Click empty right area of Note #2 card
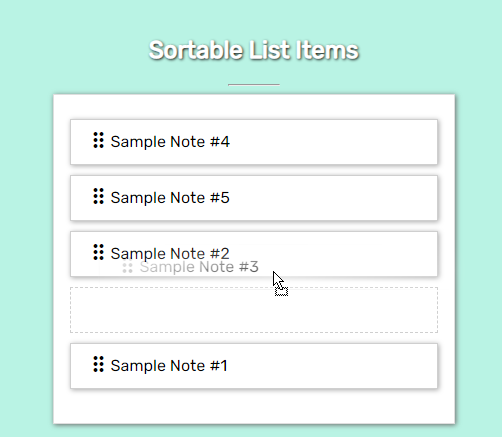 pyautogui.click(x=367, y=254)
